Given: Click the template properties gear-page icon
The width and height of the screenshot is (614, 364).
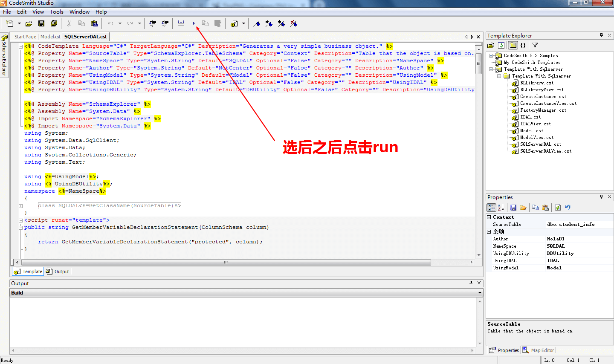Looking at the screenshot, I should coord(234,23).
